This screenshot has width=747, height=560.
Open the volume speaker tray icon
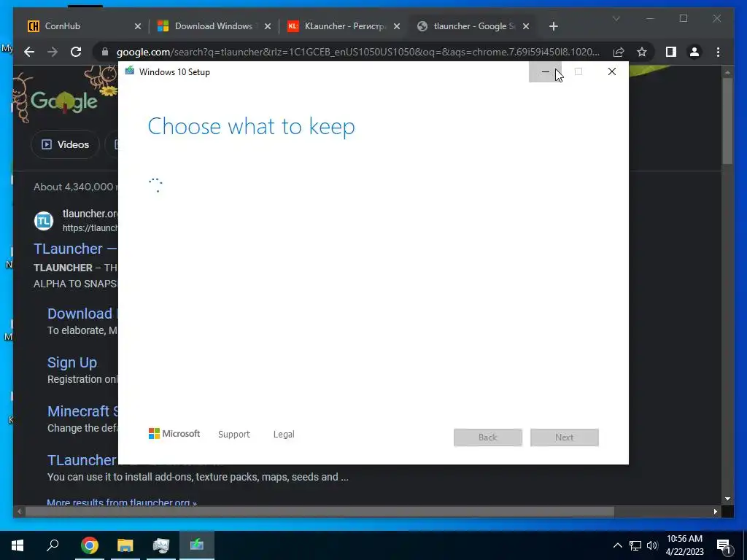point(652,545)
